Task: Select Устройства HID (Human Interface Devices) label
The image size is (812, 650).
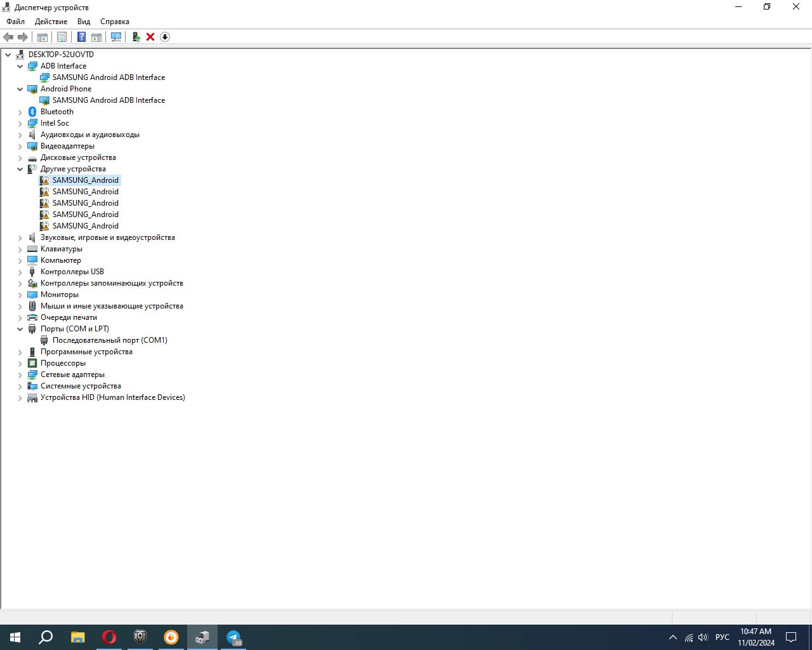Action: (113, 397)
